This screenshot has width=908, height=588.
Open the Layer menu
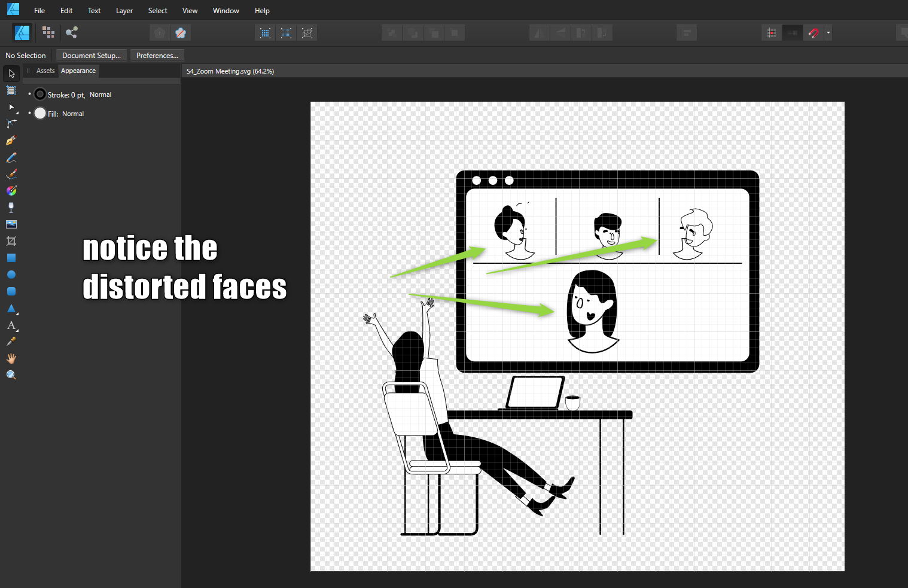click(x=124, y=10)
